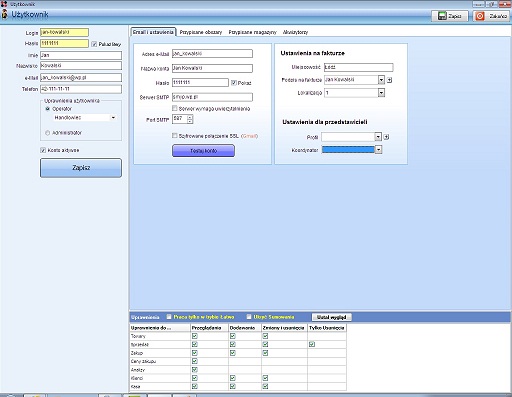The width and height of the screenshot is (512, 397).
Task: Toggle Sprzedaż Tylko Usunięcia checkbox
Action: (x=312, y=344)
